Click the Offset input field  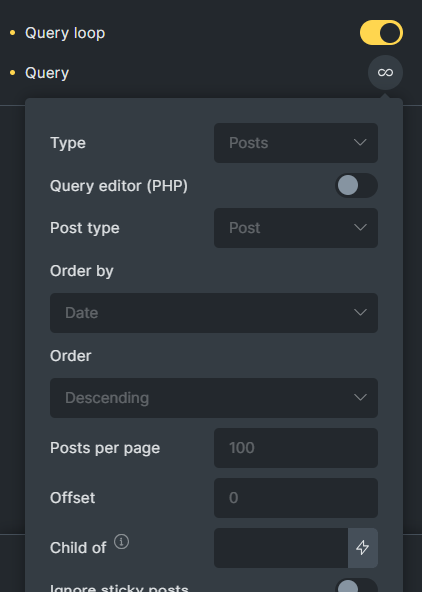[x=296, y=498]
